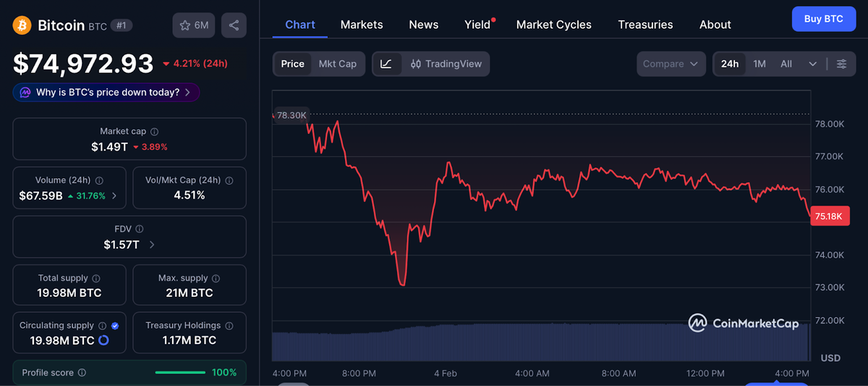
Task: Click the price lowest dip on chart
Action: pos(403,284)
